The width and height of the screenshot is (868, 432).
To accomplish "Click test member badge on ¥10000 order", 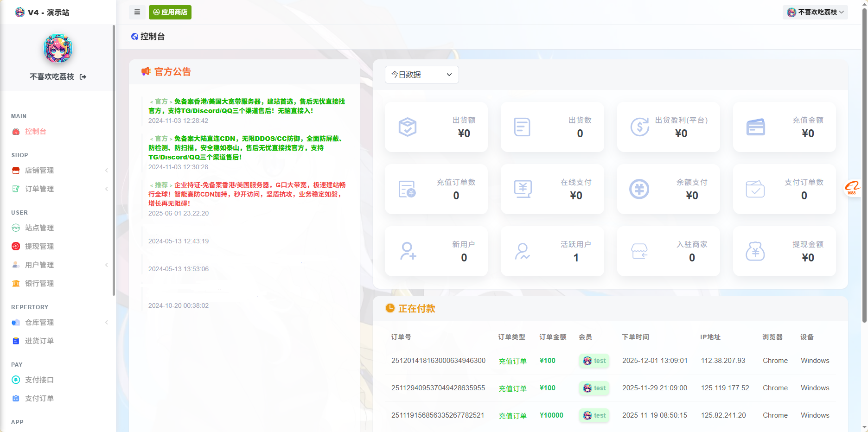I will click(x=594, y=415).
